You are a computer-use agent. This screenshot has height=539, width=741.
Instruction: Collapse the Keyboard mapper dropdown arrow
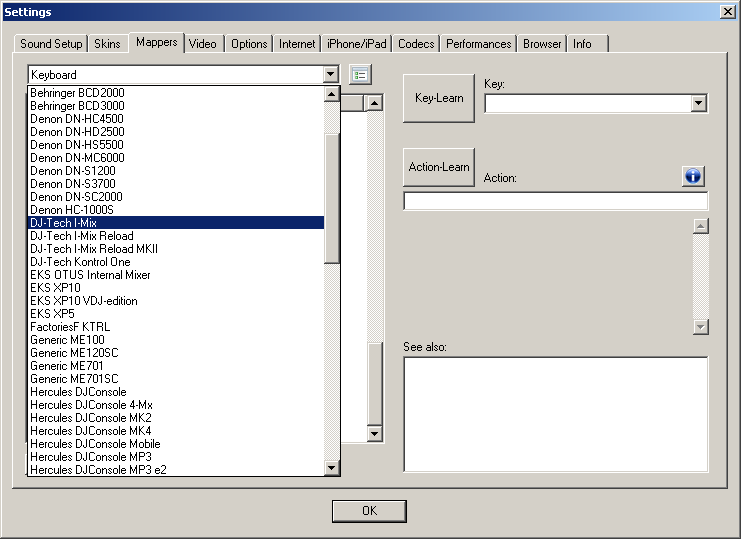point(331,75)
